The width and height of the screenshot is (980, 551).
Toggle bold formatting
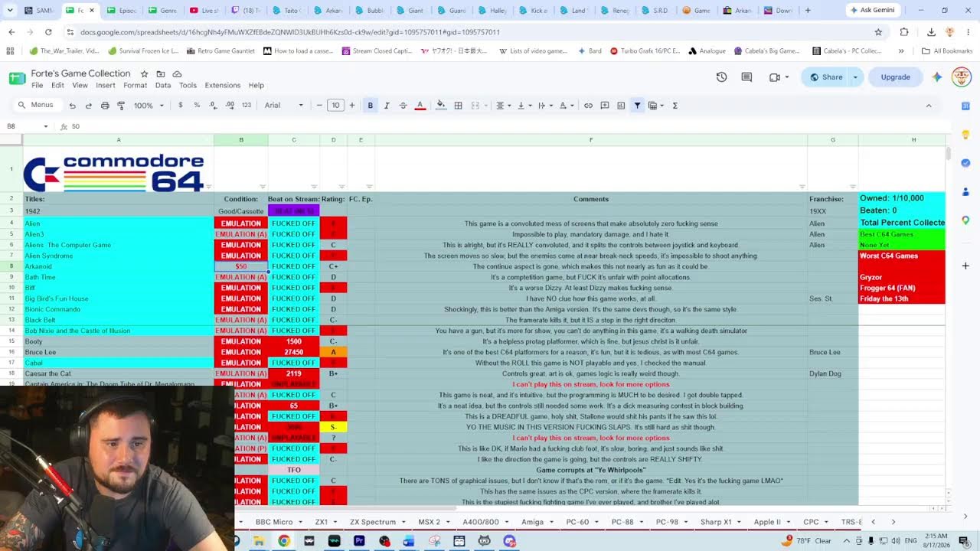(x=370, y=106)
